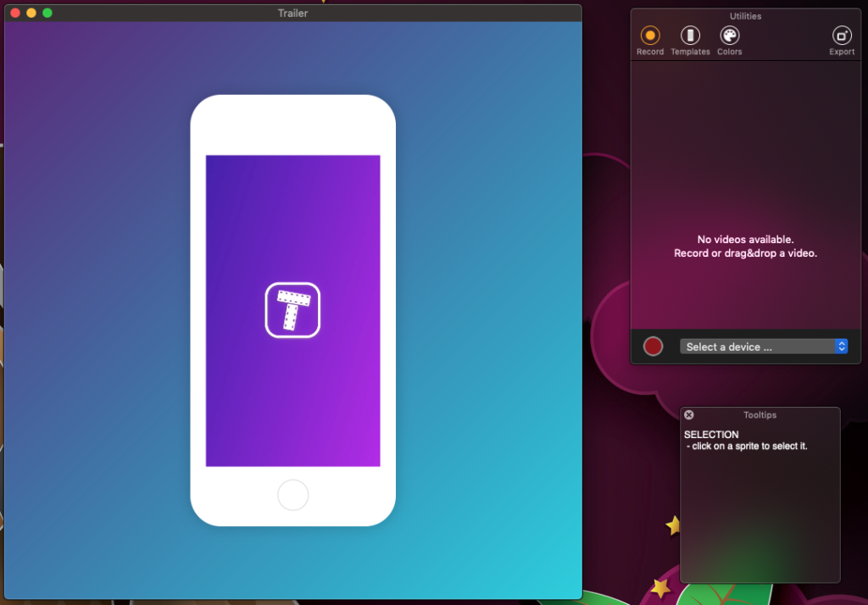Click the blue arrows on device selector
Viewport: 868px width, 605px height.
(841, 347)
